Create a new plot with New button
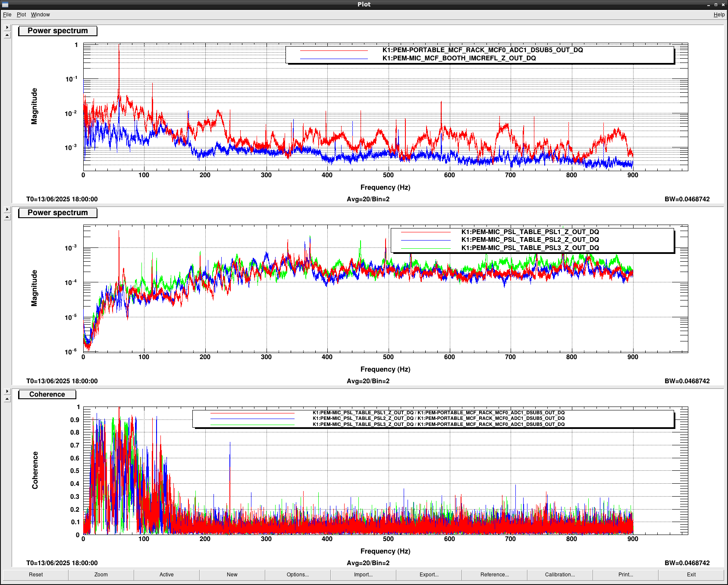The image size is (728, 585). click(x=232, y=575)
